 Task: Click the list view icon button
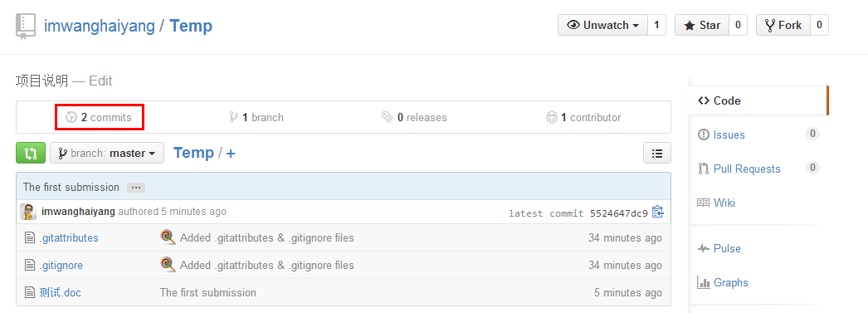point(657,153)
